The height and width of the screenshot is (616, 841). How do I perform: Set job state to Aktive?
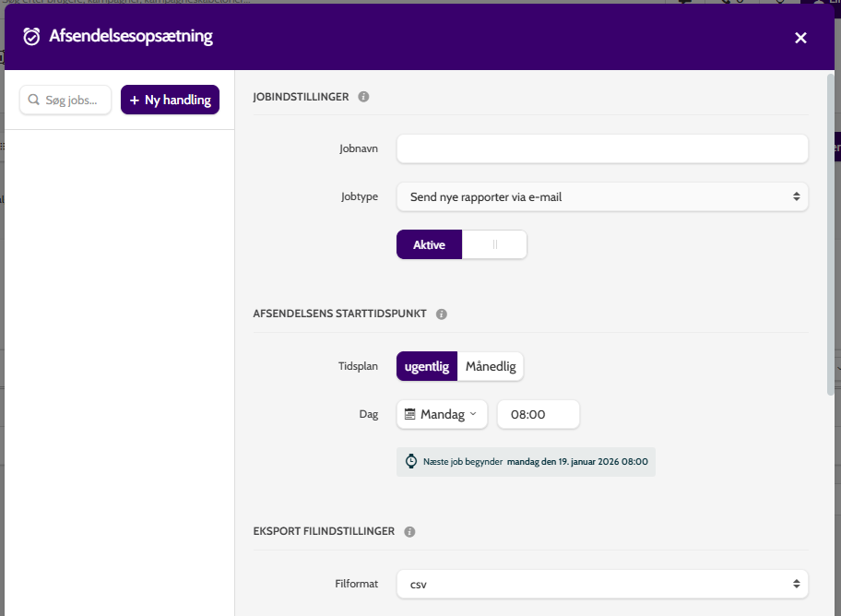point(429,244)
